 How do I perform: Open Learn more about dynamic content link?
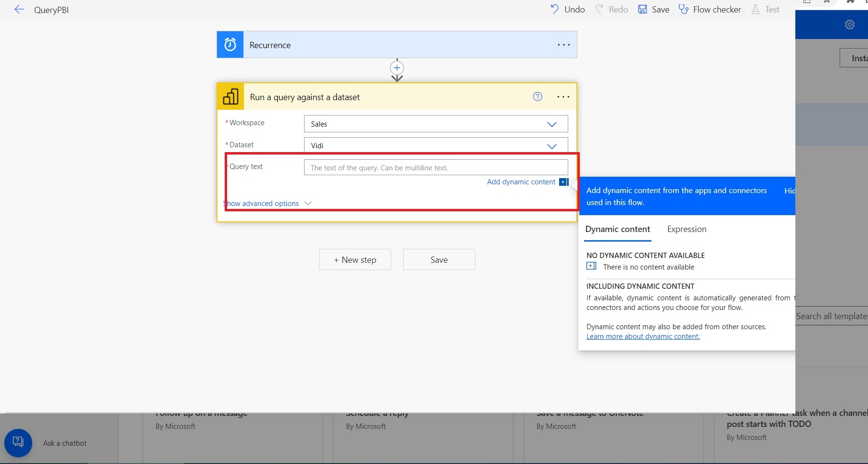[x=643, y=336]
